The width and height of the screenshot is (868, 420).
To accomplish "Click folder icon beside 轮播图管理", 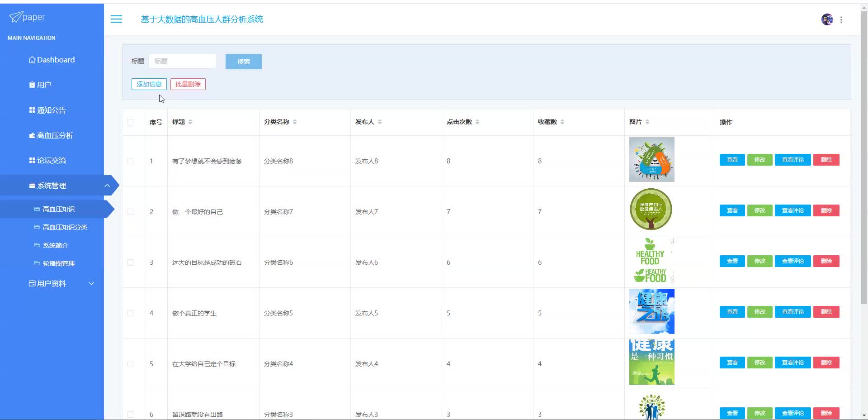I will pos(37,263).
